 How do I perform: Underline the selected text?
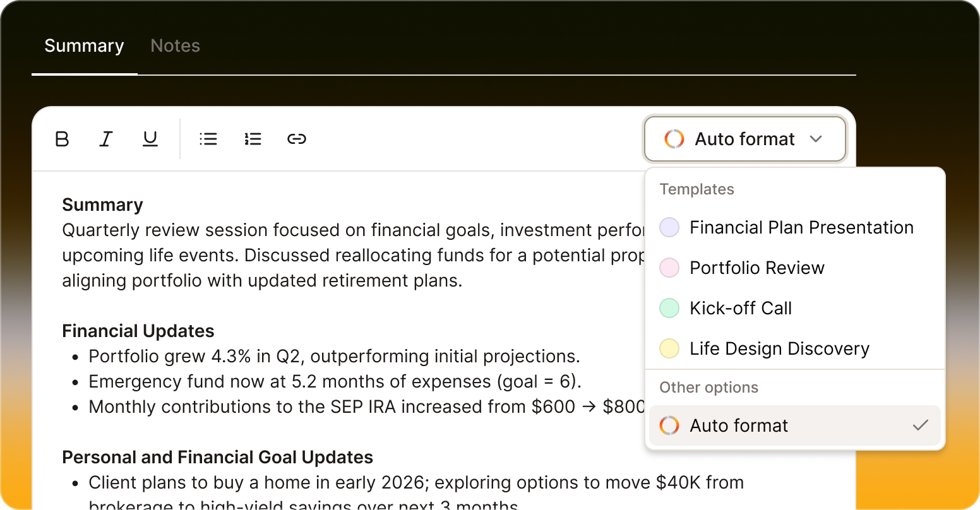pyautogui.click(x=150, y=139)
